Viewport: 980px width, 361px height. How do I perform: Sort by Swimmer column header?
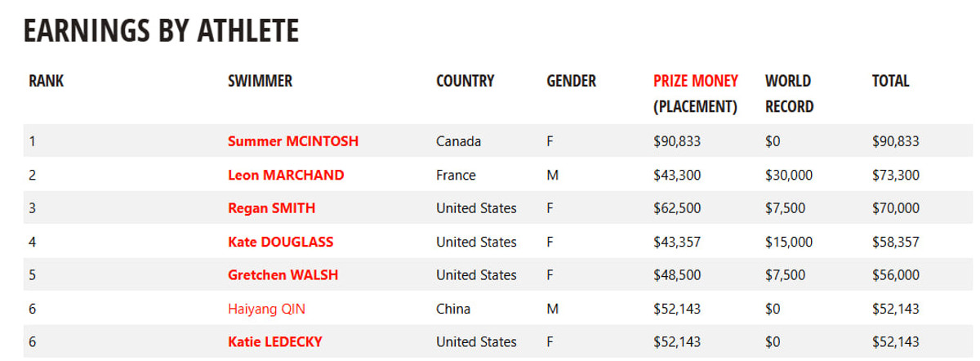[260, 81]
